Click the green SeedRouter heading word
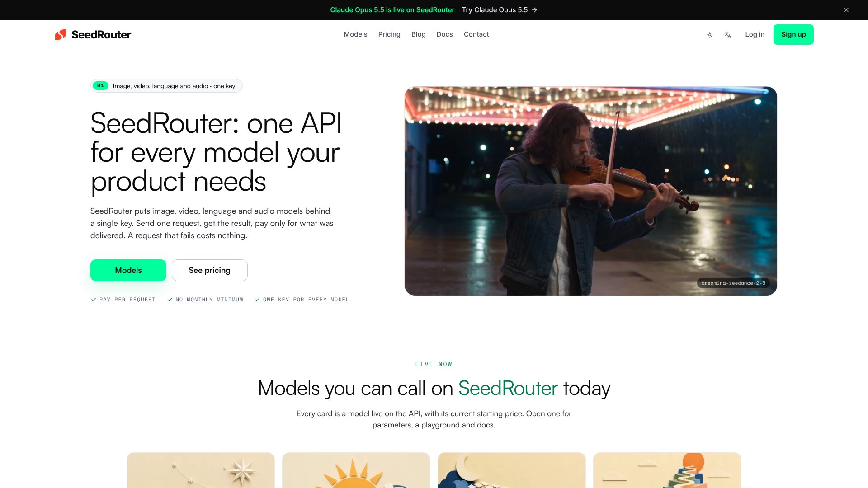Screen dimensions: 868x488 508,389
